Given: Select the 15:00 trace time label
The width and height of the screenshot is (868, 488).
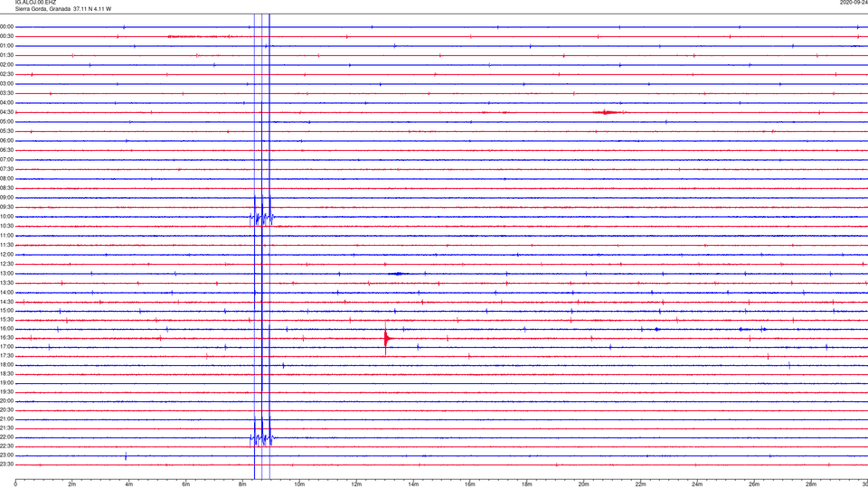Looking at the screenshot, I should [7, 311].
